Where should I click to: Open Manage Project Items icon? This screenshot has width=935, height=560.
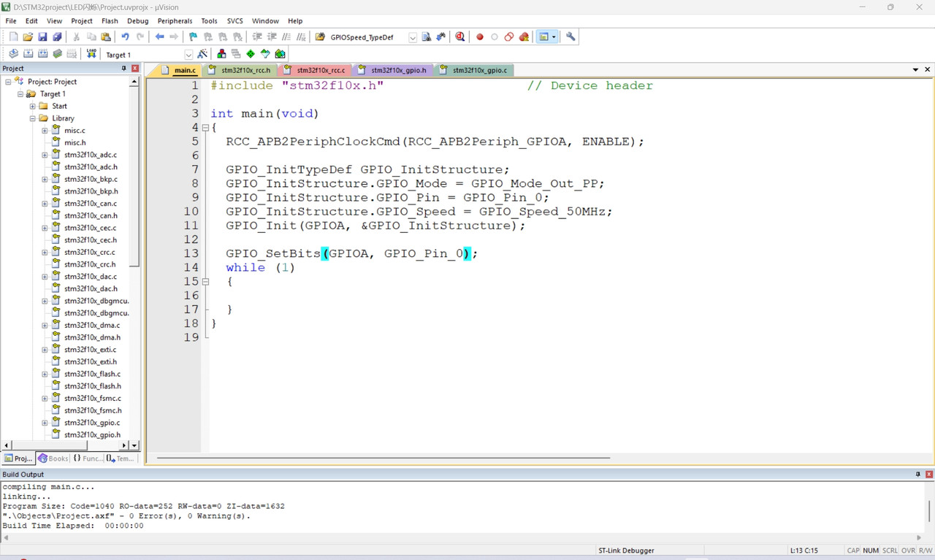click(221, 54)
